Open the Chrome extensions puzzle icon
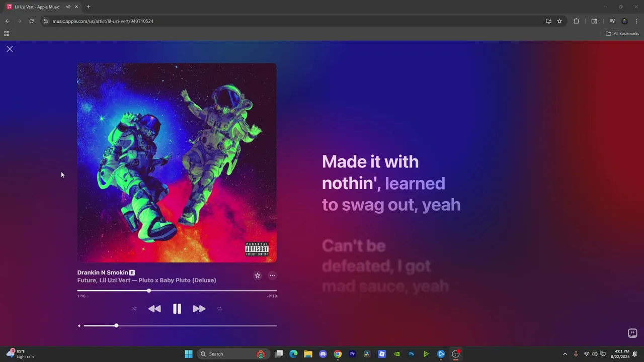Image resolution: width=644 pixels, height=362 pixels. click(x=576, y=21)
